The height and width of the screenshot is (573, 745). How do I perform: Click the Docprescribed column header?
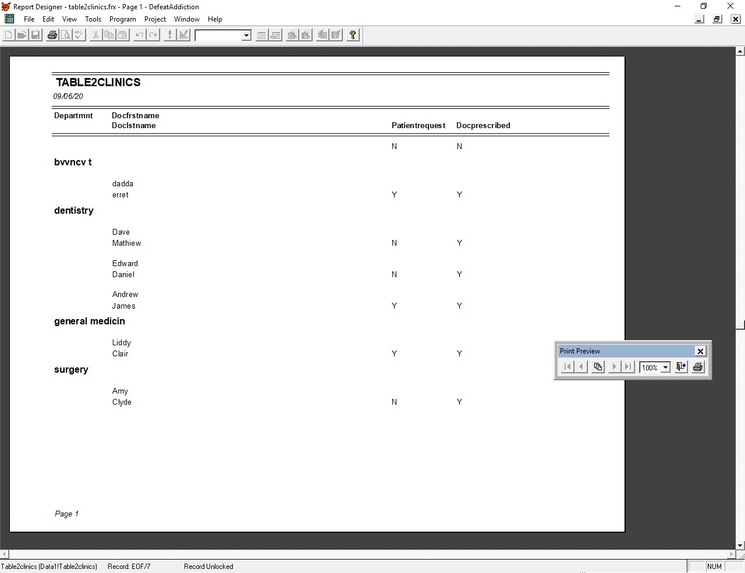483,125
